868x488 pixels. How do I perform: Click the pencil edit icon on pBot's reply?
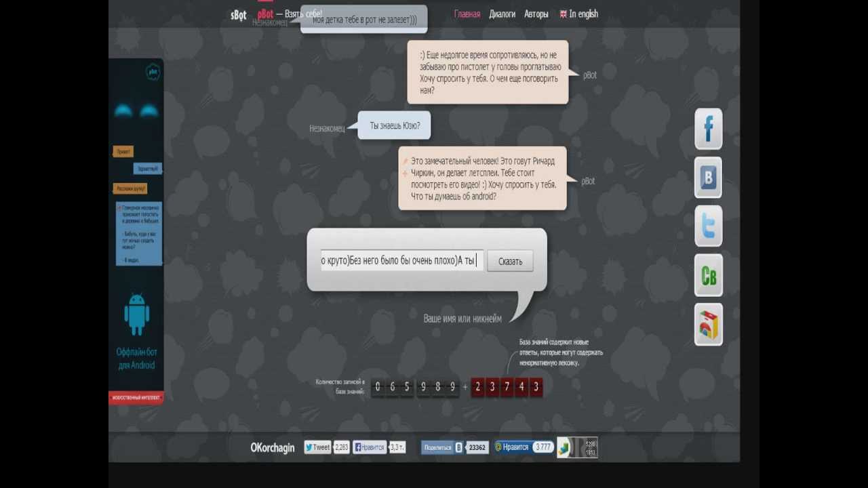pyautogui.click(x=405, y=161)
